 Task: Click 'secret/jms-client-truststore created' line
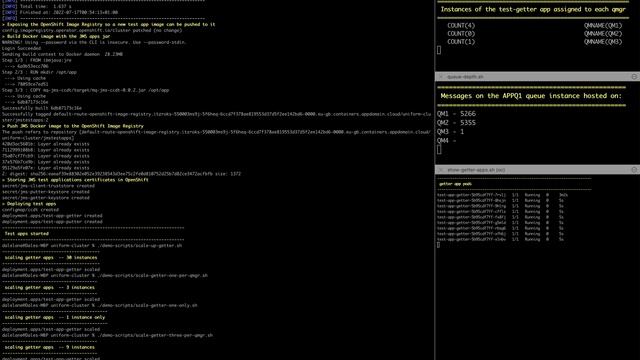[48, 186]
